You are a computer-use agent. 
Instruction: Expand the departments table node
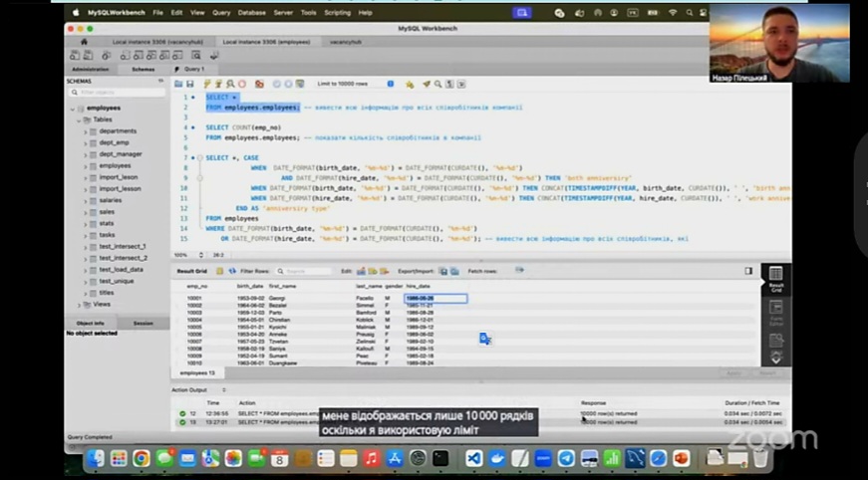[x=87, y=131]
